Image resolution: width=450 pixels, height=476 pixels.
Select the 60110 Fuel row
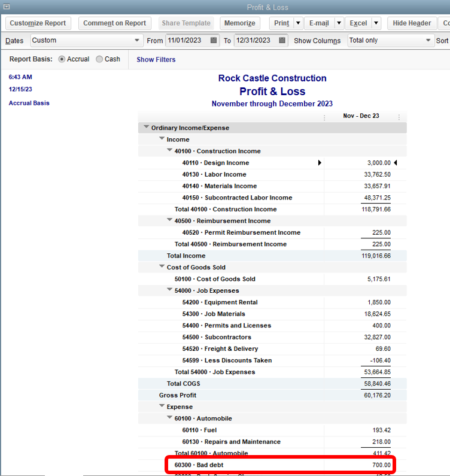pyautogui.click(x=272, y=430)
